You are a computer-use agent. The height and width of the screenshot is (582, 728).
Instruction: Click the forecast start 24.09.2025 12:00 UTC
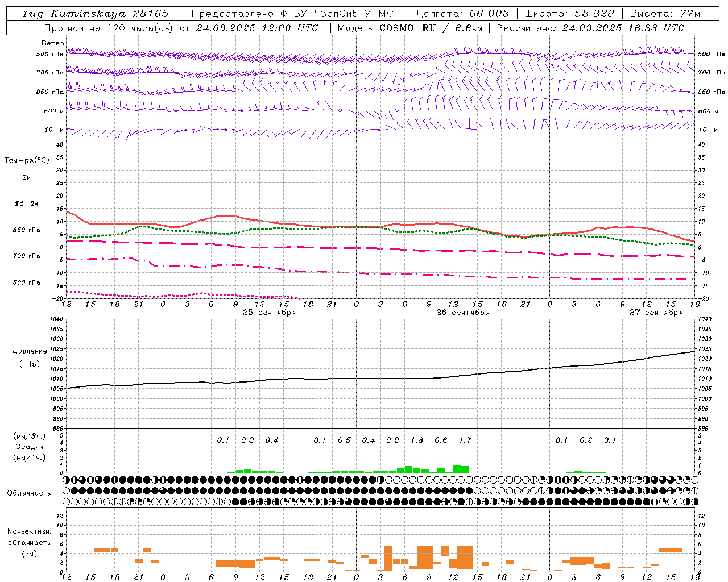[x=257, y=28]
